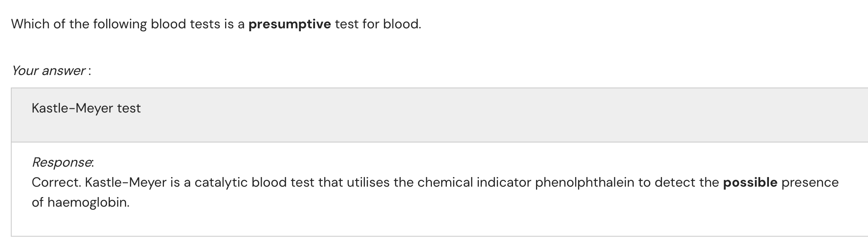Click the bold word "presumptive" in the question
The image size is (868, 245).
(x=290, y=24)
